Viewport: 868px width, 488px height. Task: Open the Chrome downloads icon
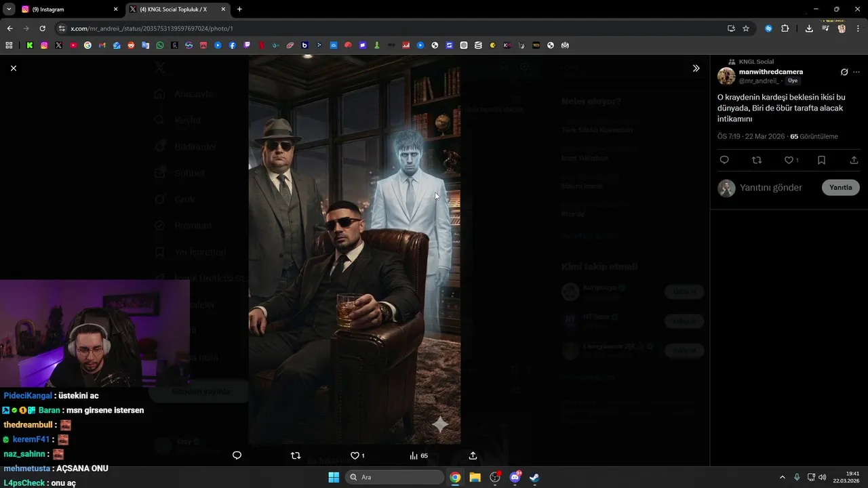pyautogui.click(x=809, y=28)
